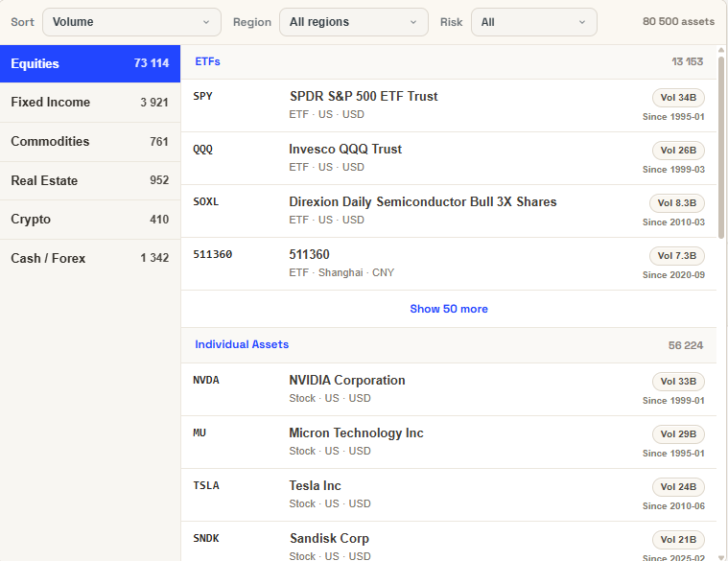The width and height of the screenshot is (728, 561).
Task: Click the Vol 21B badge for Sandisk
Action: coord(678,540)
